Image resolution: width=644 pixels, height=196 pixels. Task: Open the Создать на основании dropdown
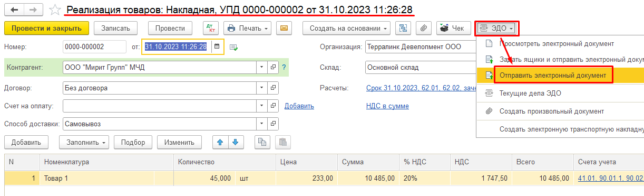click(346, 28)
